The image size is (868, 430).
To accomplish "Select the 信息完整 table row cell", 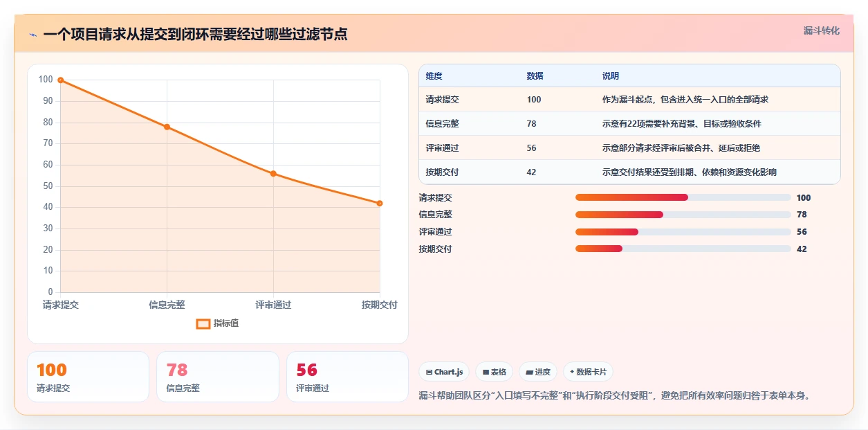I will pos(442,124).
